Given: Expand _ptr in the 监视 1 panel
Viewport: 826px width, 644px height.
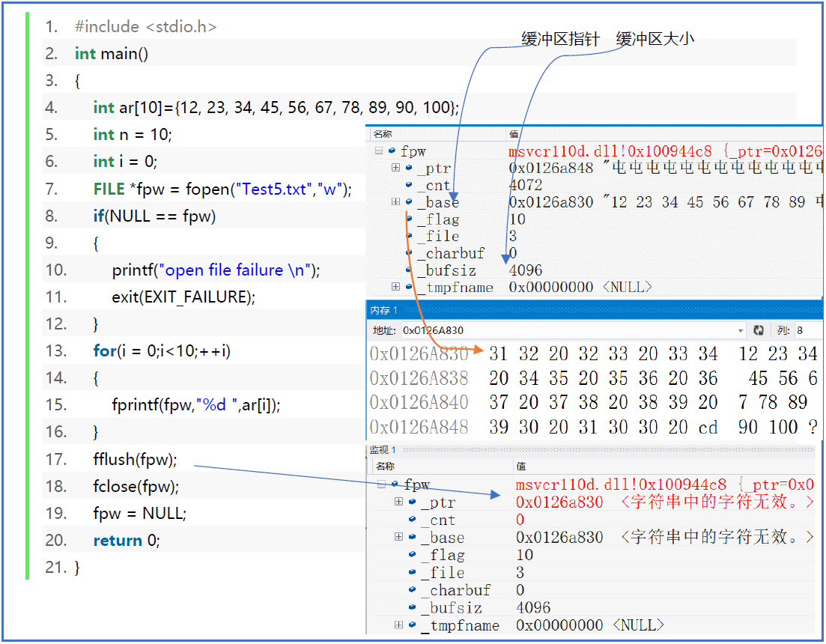Looking at the screenshot, I should tap(398, 502).
